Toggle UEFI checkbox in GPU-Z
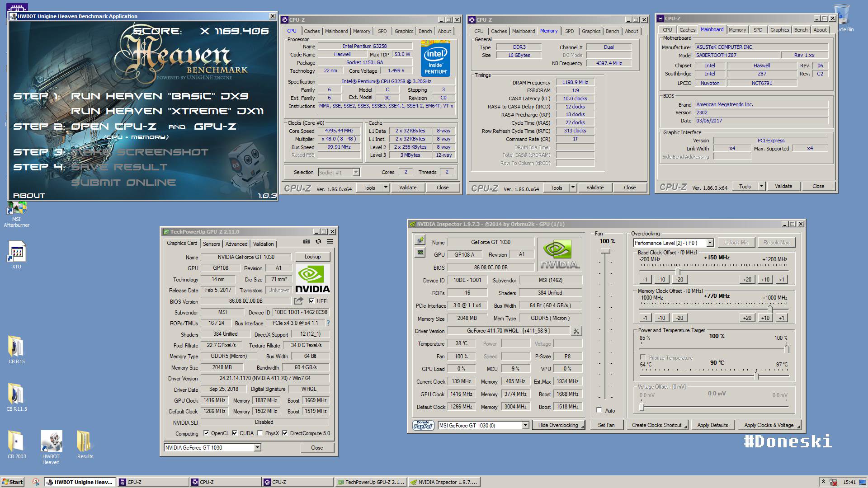 pyautogui.click(x=311, y=301)
